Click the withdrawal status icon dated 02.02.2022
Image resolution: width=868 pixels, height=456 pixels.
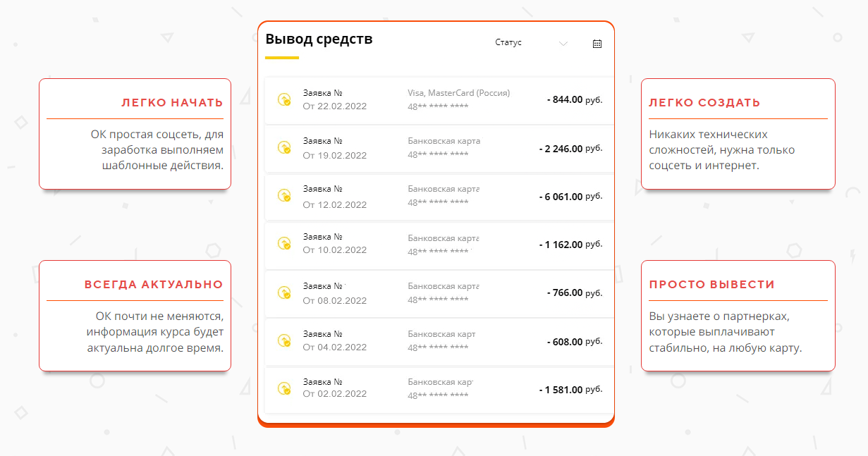(x=283, y=388)
